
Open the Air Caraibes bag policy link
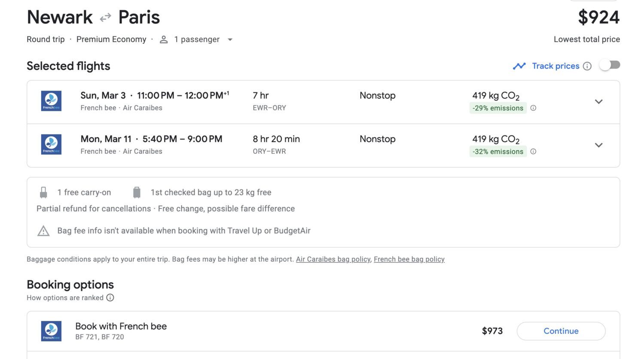tap(333, 259)
